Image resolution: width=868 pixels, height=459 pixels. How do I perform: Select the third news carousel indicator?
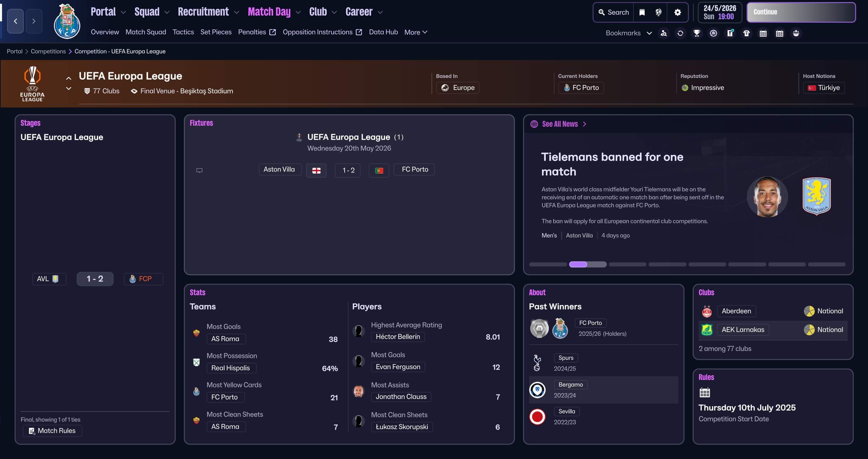tap(627, 264)
